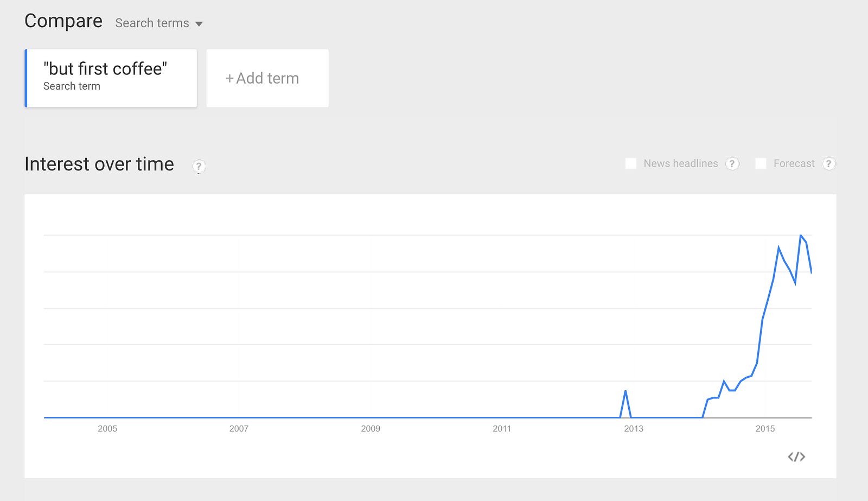Click the Forecast label text

coord(794,163)
